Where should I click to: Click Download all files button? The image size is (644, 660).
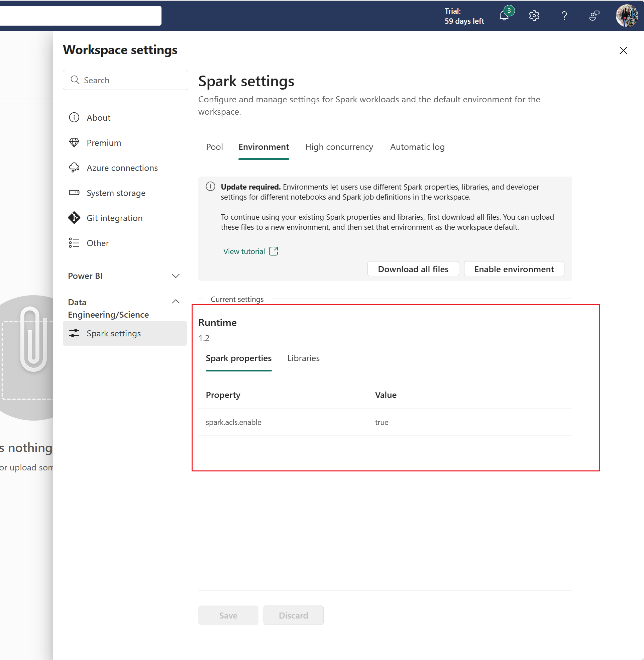[x=413, y=268]
